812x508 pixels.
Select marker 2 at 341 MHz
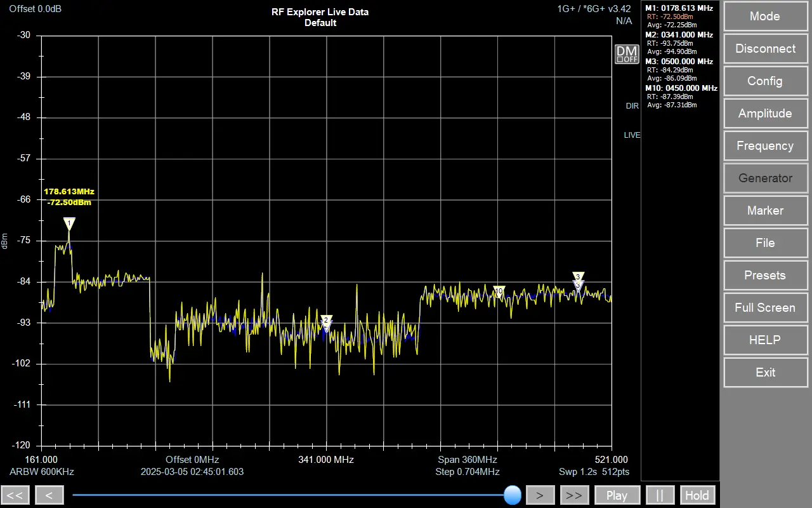tap(326, 320)
